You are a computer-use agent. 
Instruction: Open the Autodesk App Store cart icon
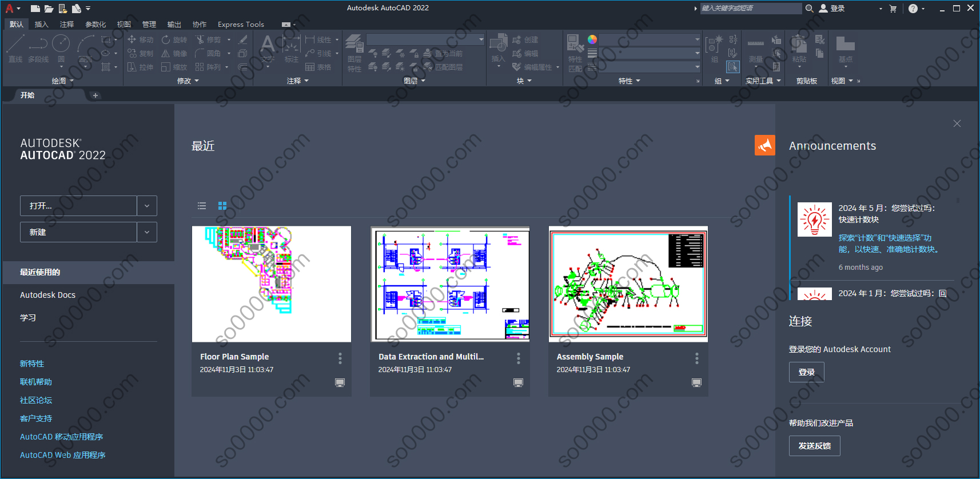point(893,9)
